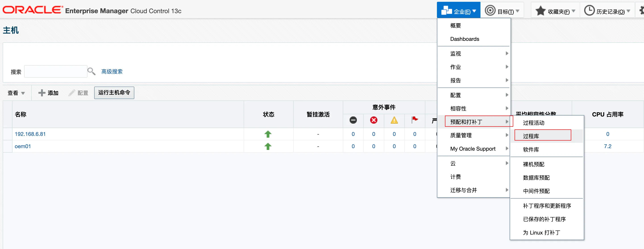
Task: Click the fatal incidents black circle icon
Action: 353,120
